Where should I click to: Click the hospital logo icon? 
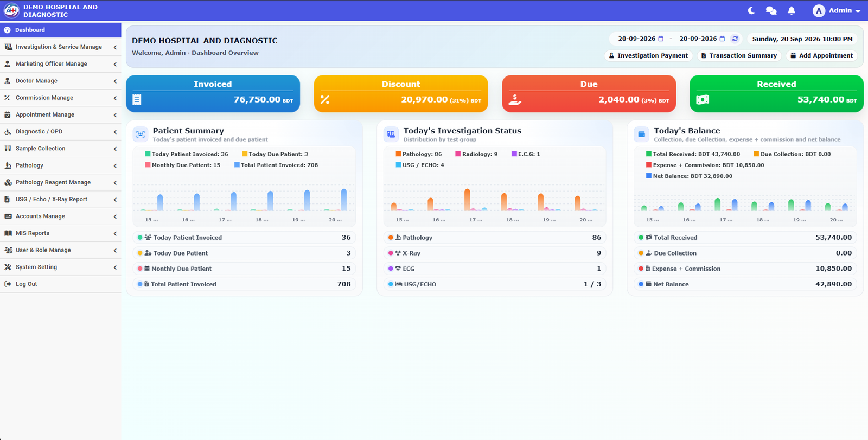(11, 10)
